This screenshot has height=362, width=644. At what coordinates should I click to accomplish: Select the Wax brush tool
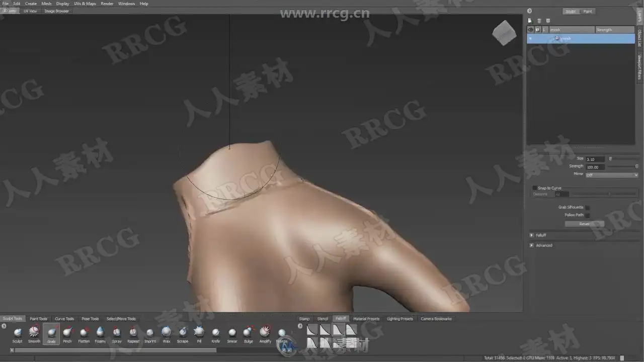tap(167, 333)
